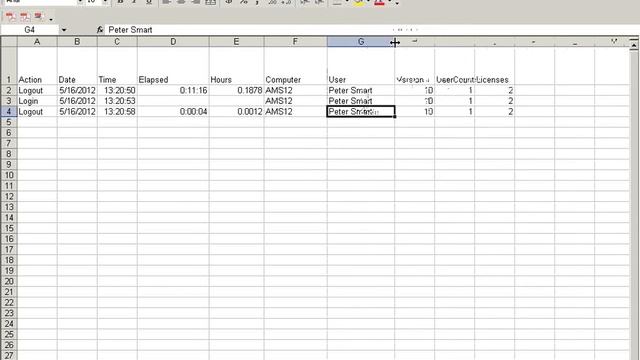Select row 10 header
Viewport: 640px width, 360px height.
click(x=9, y=175)
